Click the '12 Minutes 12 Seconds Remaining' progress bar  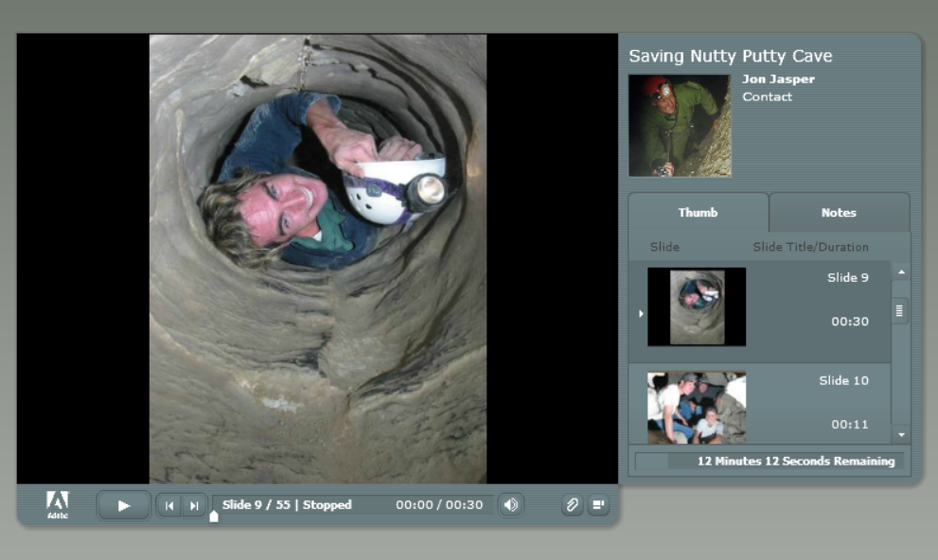pos(770,462)
